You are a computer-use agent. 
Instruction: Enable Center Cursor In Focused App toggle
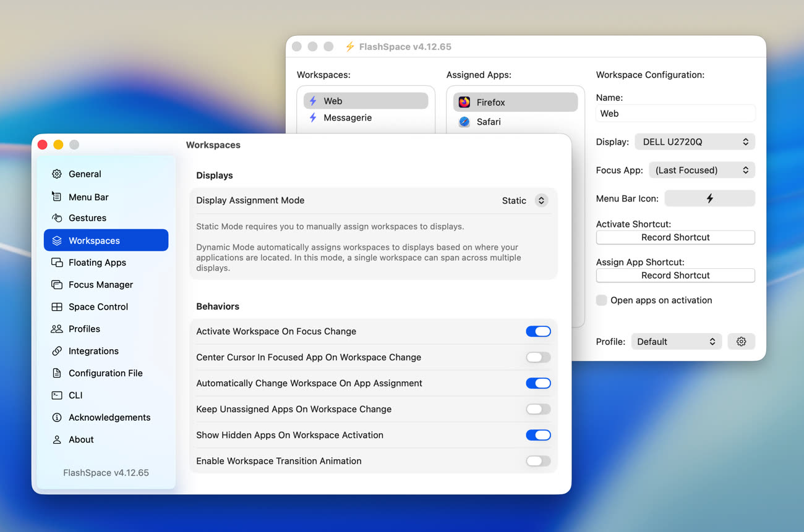coord(538,358)
